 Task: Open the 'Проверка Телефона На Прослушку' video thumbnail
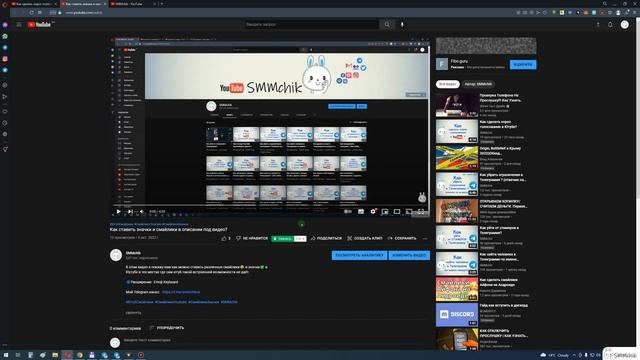click(457, 105)
